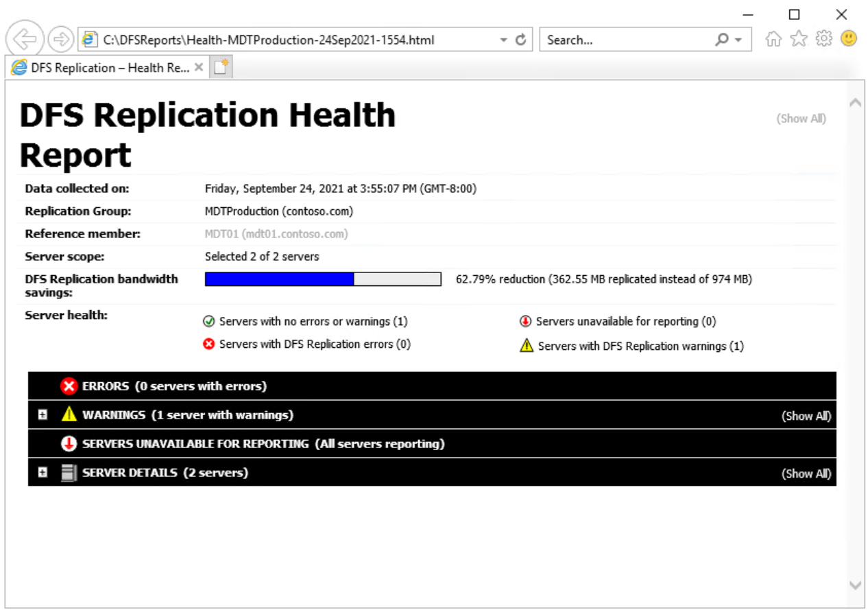Click the Refresh page icon
Viewport: 868px width, 610px height.
(x=520, y=40)
